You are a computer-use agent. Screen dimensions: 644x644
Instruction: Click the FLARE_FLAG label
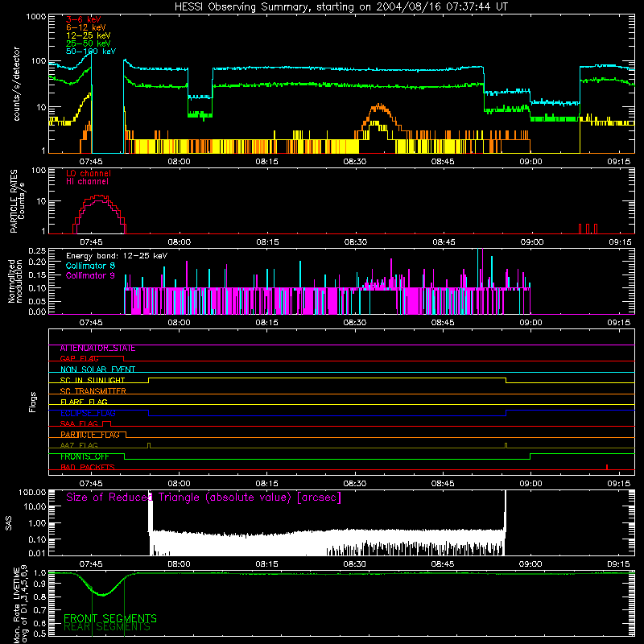point(84,402)
